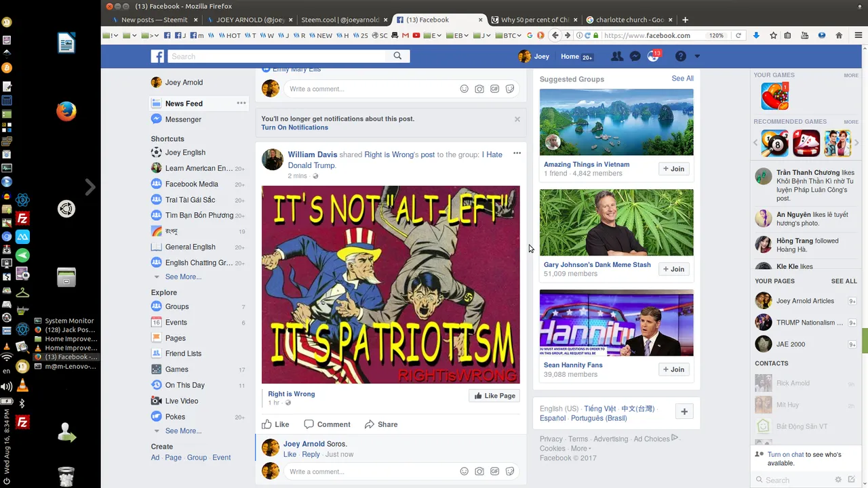This screenshot has height=488, width=868.
Task: Open Friend Requests icon in header
Action: pyautogui.click(x=616, y=56)
